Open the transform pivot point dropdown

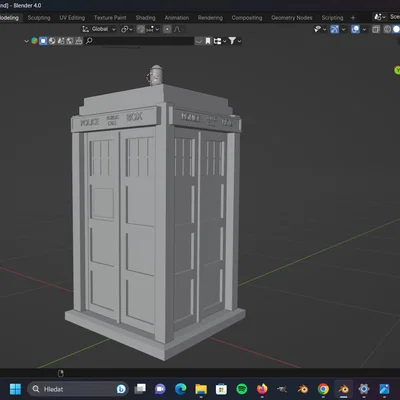(127, 29)
